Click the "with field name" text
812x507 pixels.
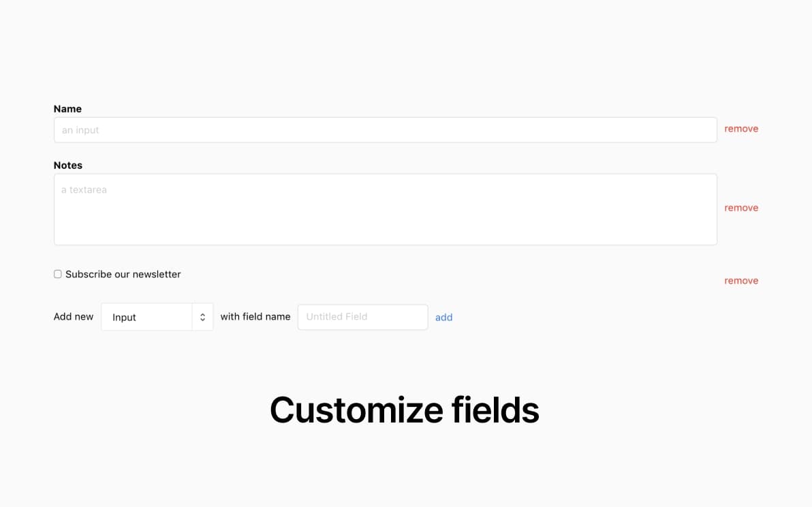pyautogui.click(x=255, y=317)
